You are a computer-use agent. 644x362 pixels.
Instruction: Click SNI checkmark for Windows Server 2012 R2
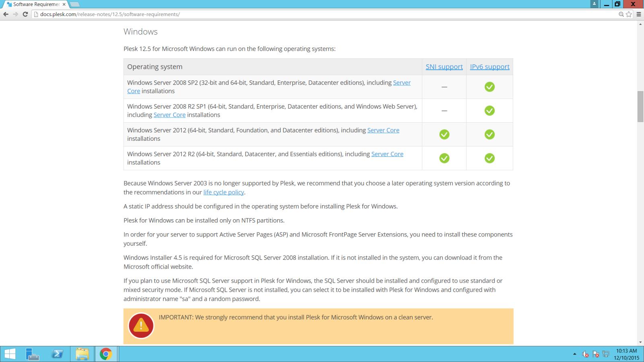point(444,158)
